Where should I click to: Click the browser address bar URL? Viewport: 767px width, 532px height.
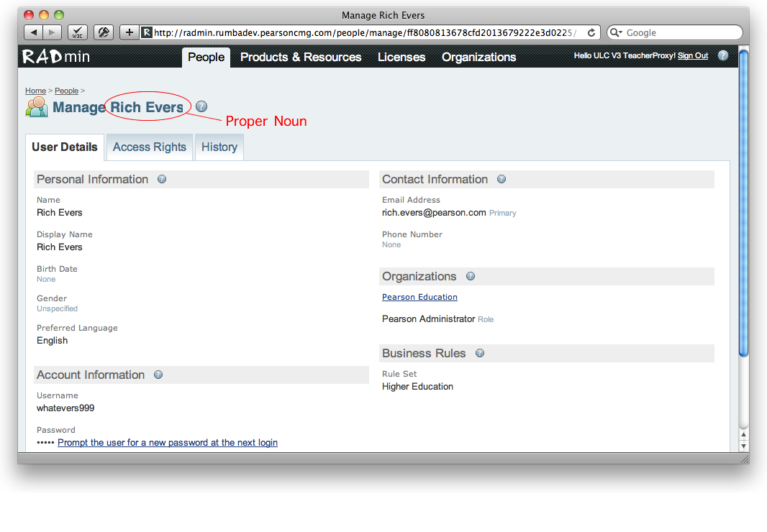364,33
